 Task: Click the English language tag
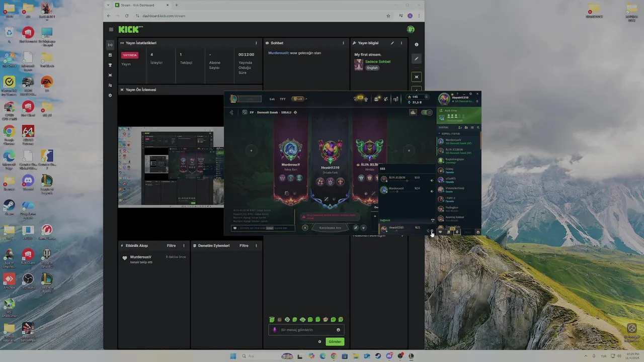[x=372, y=68]
